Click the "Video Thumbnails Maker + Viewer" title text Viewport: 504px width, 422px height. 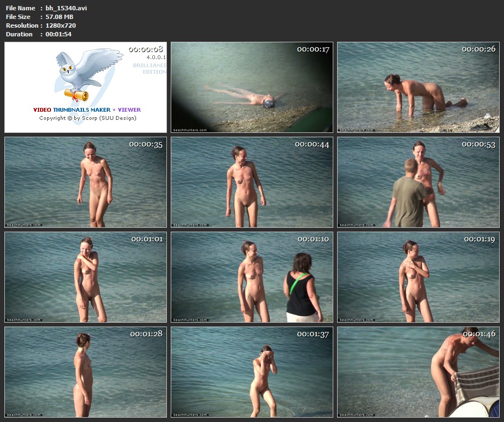tap(87, 110)
